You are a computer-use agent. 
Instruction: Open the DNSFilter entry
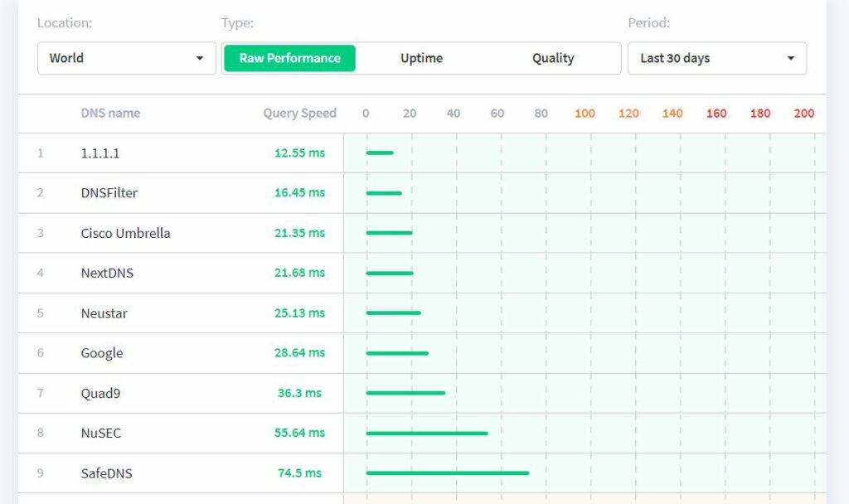coord(109,193)
